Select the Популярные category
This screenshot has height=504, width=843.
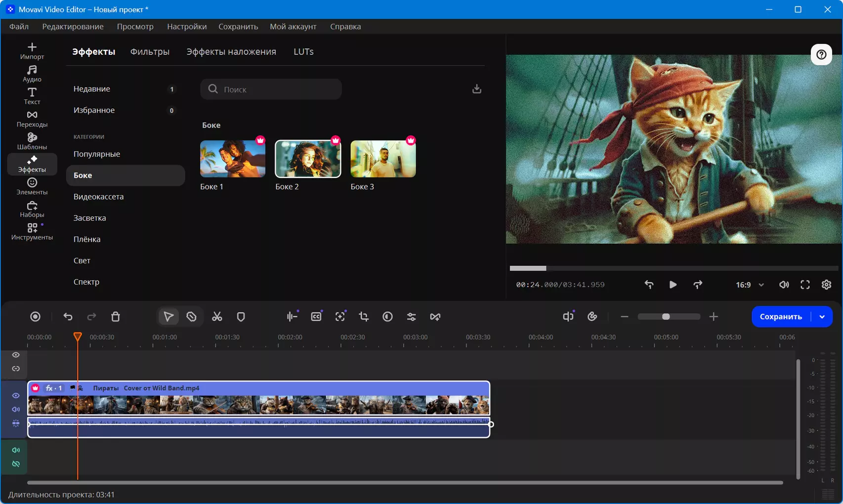126,154
